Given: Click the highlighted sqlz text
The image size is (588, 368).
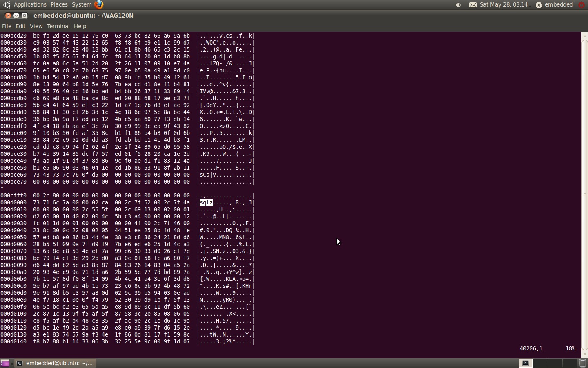Looking at the screenshot, I should (206, 203).
